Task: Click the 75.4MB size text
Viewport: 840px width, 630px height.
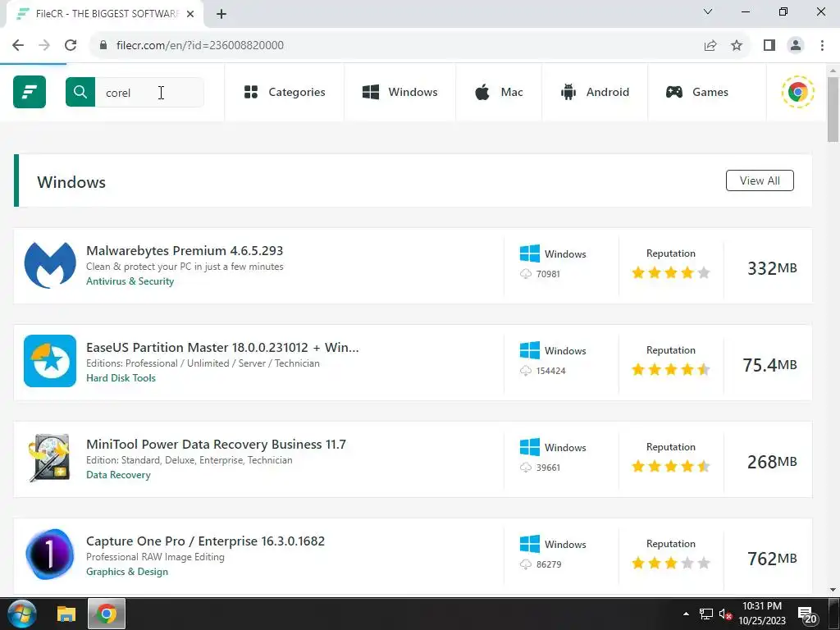Action: [x=769, y=365]
